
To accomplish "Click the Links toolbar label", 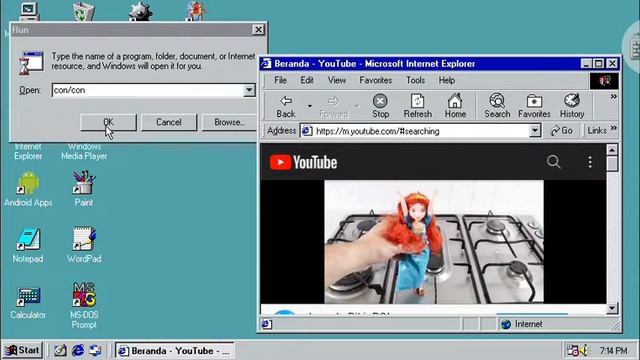I will pyautogui.click(x=597, y=131).
